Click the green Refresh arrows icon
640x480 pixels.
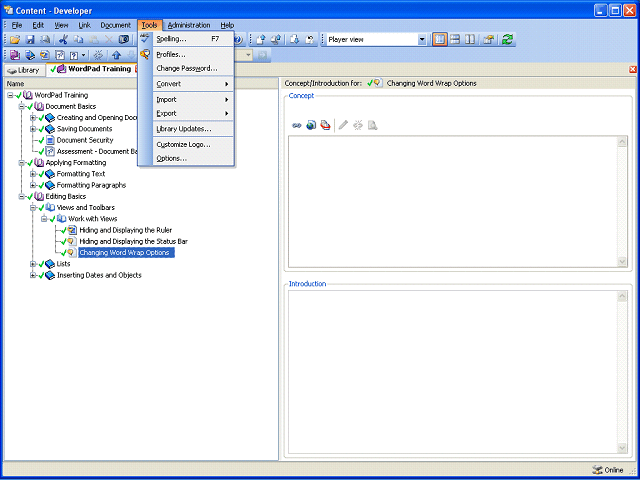pyautogui.click(x=507, y=40)
